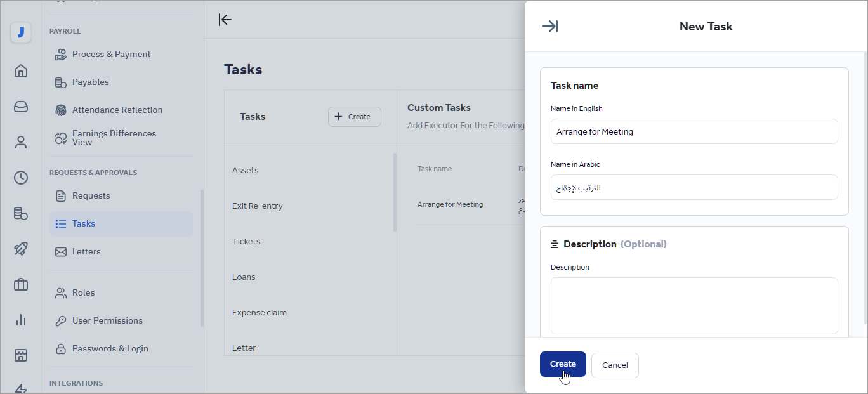Click the Create button in the Tasks list

tap(354, 116)
